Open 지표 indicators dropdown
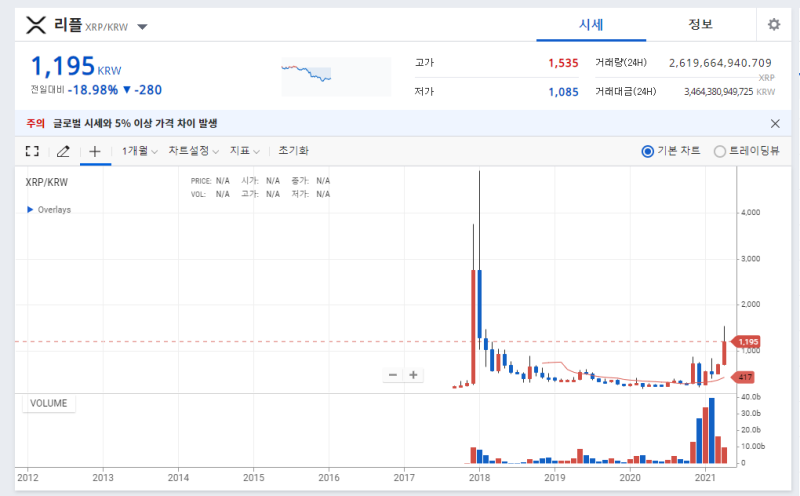 point(244,151)
